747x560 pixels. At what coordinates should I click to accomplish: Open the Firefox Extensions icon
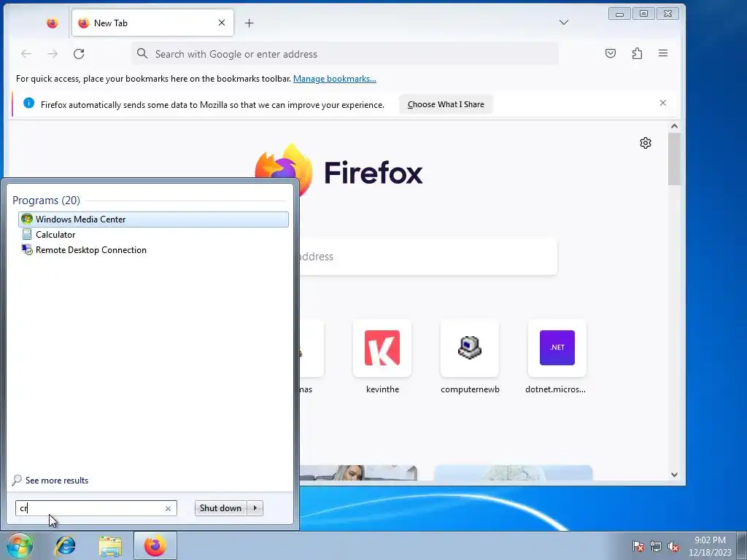point(637,53)
